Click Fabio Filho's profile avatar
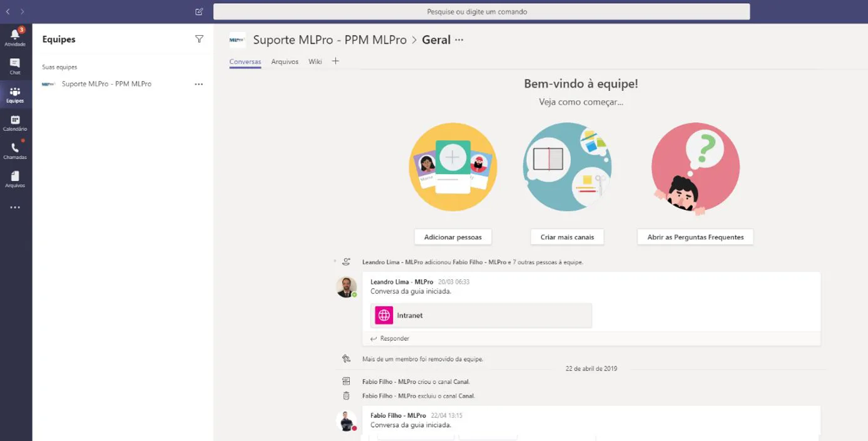Viewport: 868px width, 441px height. 346,420
